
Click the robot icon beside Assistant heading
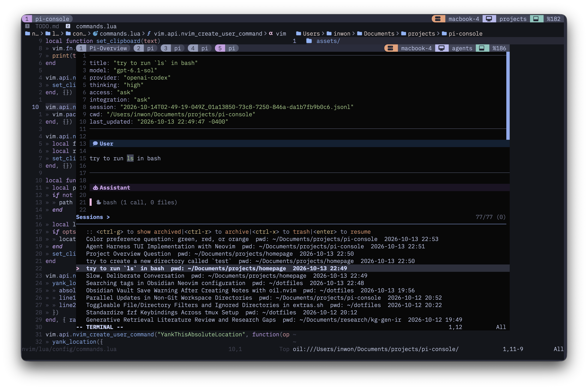[96, 188]
